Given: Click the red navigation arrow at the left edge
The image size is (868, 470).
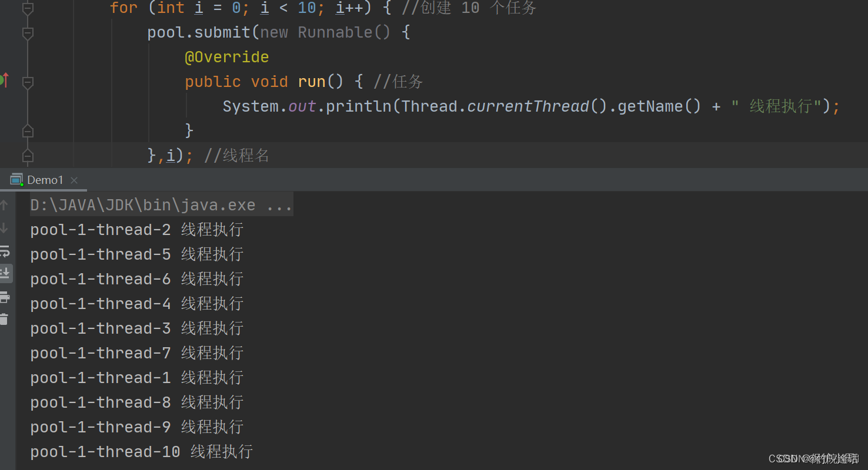Looking at the screenshot, I should 5,80.
